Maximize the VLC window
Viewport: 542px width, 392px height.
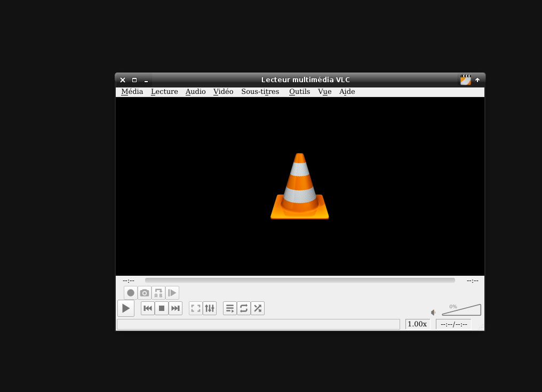click(134, 80)
